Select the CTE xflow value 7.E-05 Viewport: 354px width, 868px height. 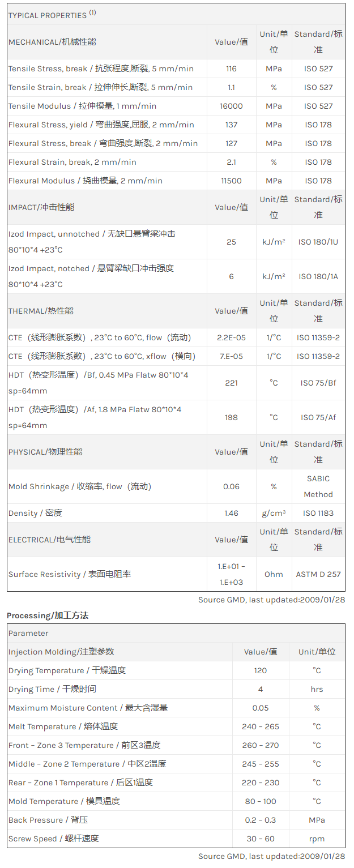[231, 356]
